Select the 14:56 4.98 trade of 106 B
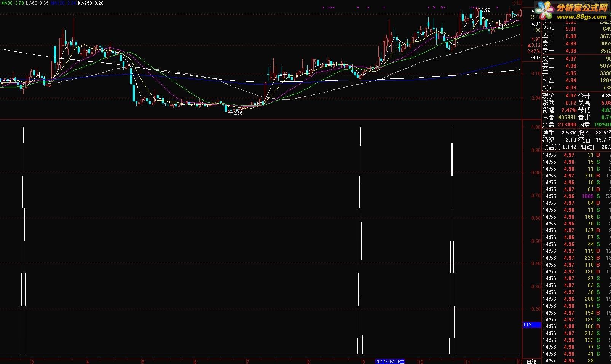The width and height of the screenshot is (611, 364). 576,326
